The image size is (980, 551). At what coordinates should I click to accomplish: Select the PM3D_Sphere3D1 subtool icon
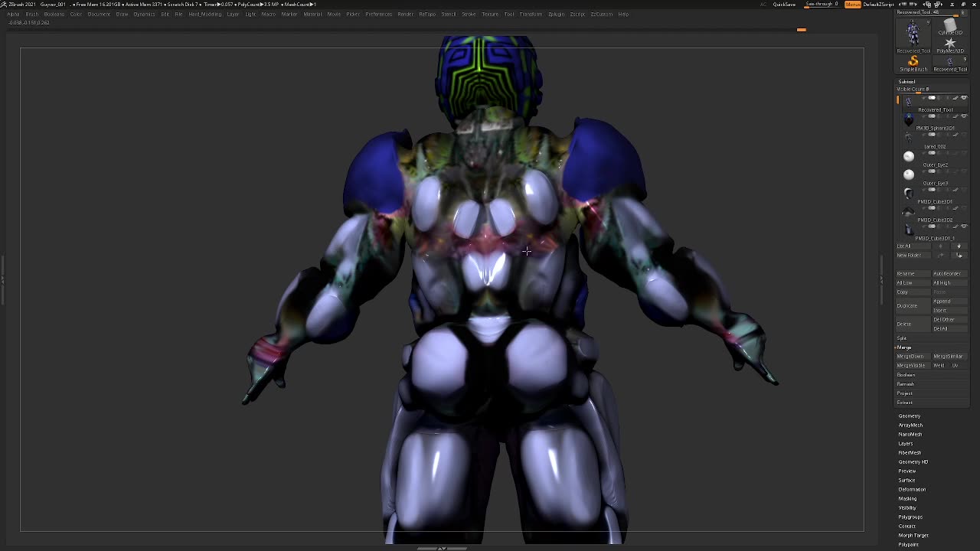pyautogui.click(x=909, y=119)
